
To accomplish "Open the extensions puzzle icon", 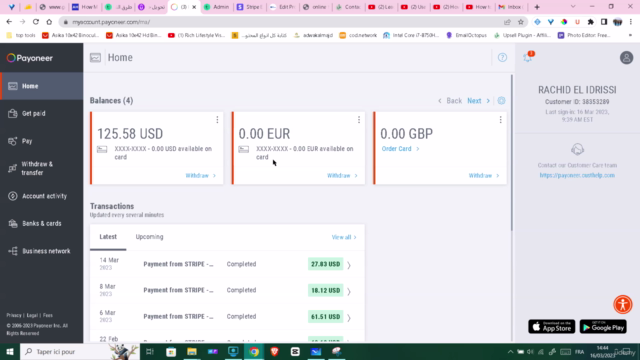I will coord(591,22).
